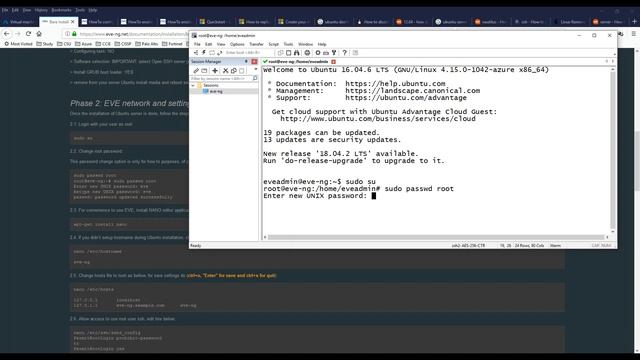Open the CISSP bookmarks folder
Image resolution: width=640 pixels, height=360 pixels.
123,44
